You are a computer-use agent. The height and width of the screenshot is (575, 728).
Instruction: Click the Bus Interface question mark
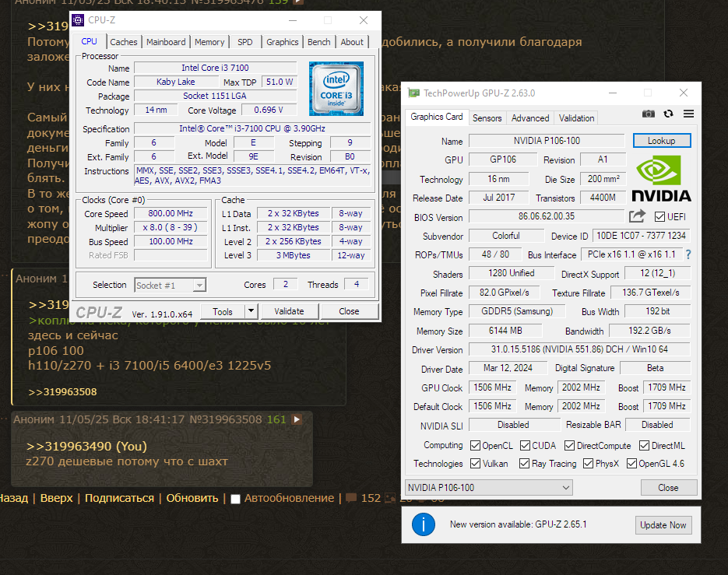[688, 254]
